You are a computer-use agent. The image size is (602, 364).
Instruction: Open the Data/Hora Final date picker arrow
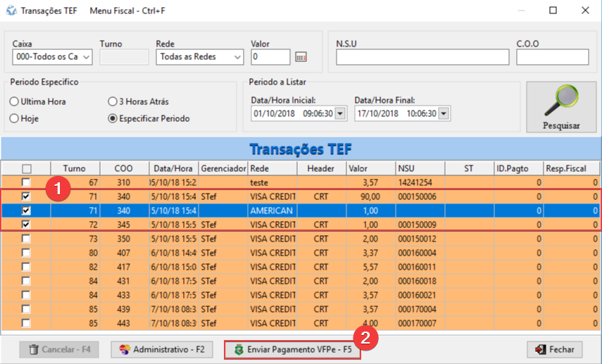(444, 113)
